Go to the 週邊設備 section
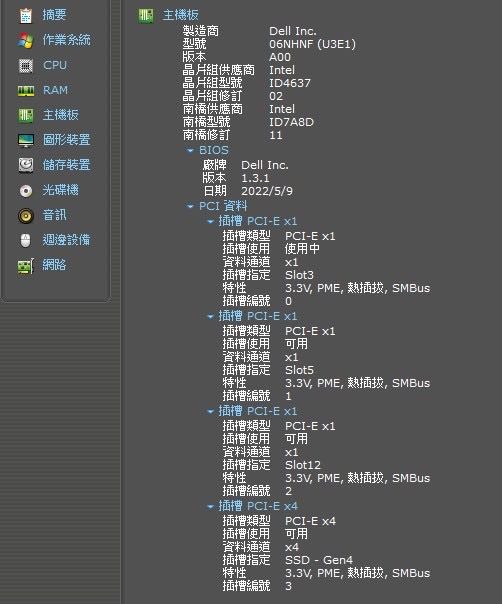Screen dimensions: 502x604 [x=66, y=240]
